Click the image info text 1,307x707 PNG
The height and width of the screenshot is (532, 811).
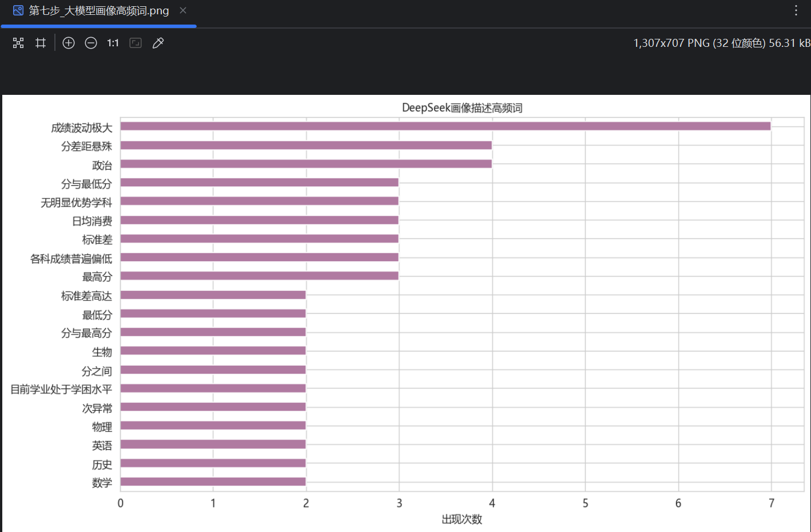click(721, 43)
